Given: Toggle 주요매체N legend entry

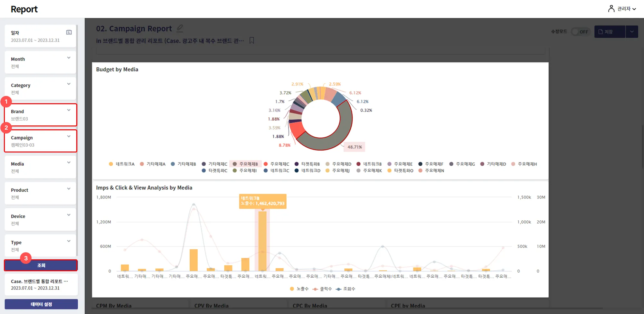Looking at the screenshot, I should coord(431,171).
